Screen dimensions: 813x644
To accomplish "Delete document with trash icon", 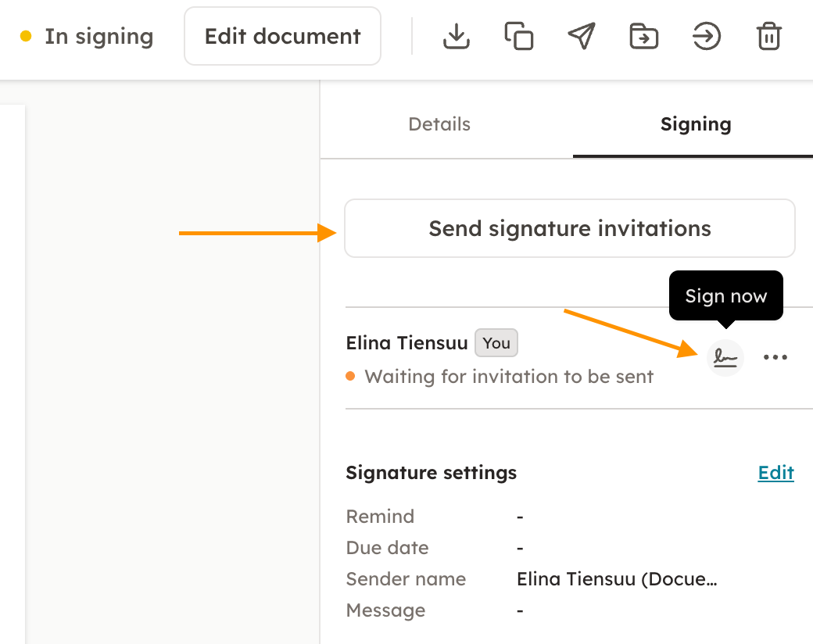I will click(768, 36).
